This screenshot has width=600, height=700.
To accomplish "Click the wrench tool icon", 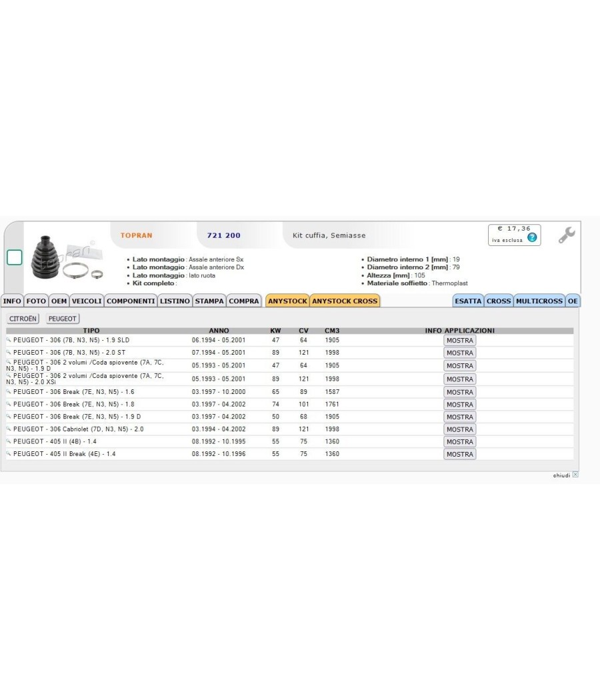I will coord(567,235).
